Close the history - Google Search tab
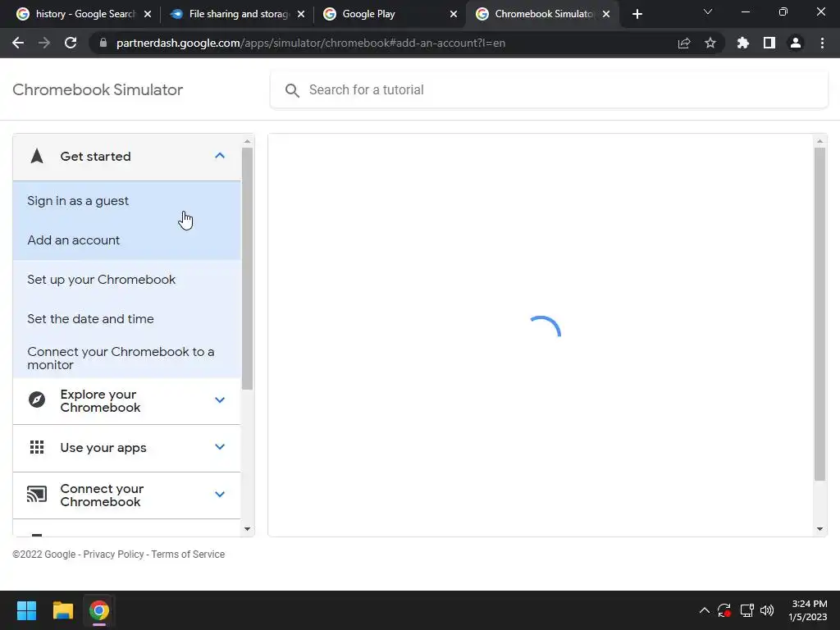This screenshot has height=630, width=840. tap(148, 14)
